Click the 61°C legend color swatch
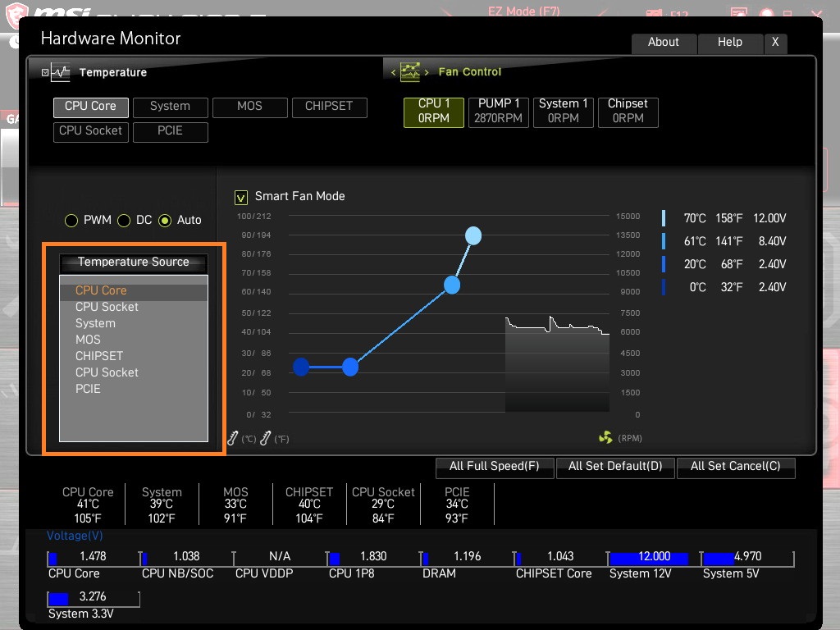This screenshot has height=630, width=840. pyautogui.click(x=664, y=242)
